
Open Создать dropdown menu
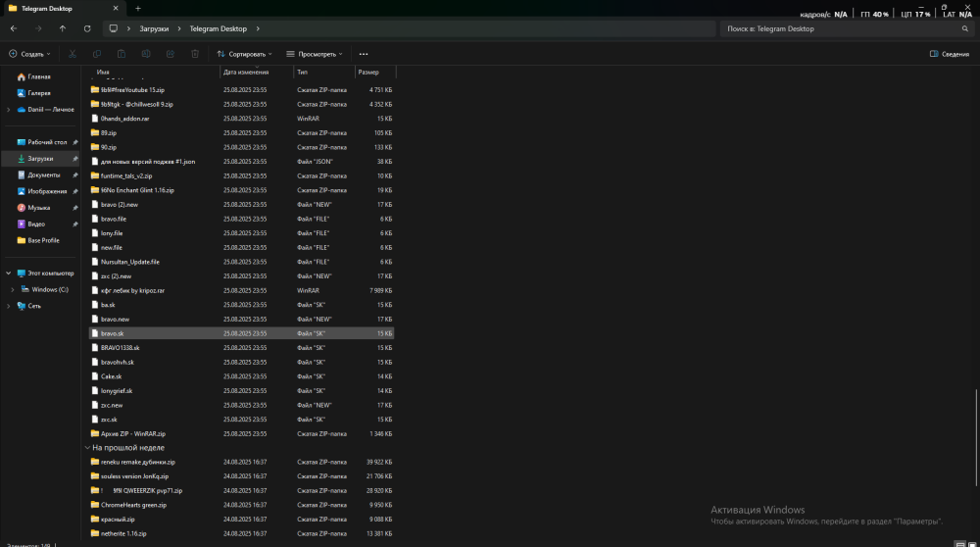[29, 54]
